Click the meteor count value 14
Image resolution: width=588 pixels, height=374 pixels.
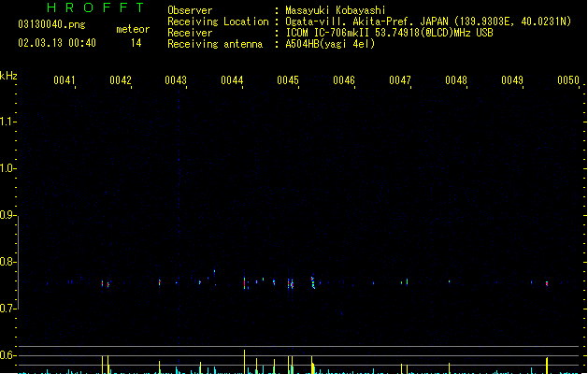[x=136, y=43]
